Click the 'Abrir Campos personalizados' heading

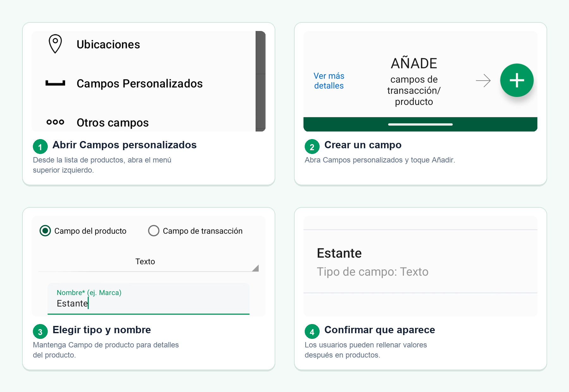click(125, 145)
